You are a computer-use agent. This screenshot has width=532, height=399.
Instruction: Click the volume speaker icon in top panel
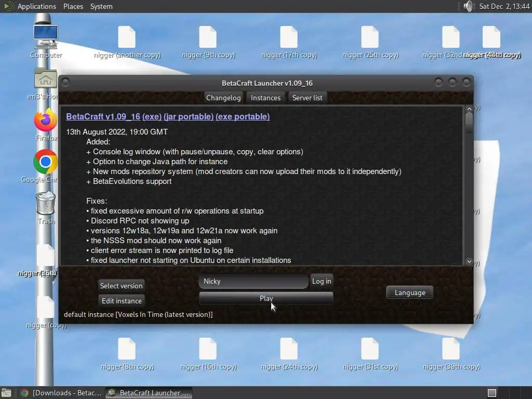tap(468, 6)
